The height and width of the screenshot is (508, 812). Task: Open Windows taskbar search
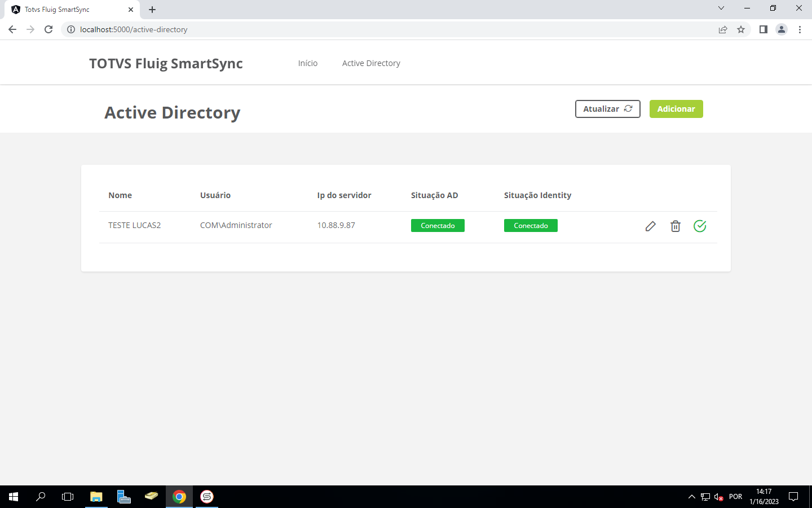(x=41, y=497)
